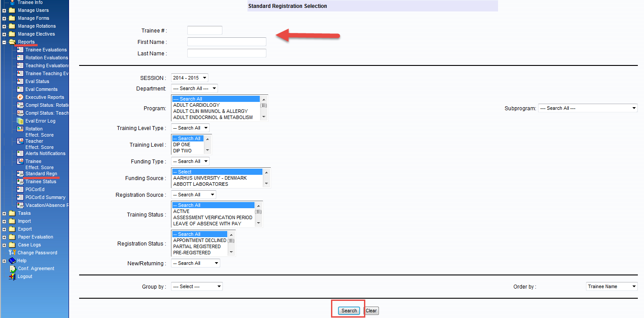Open the Order by dropdown
Viewport: 644px width, 318px height.
(x=611, y=286)
